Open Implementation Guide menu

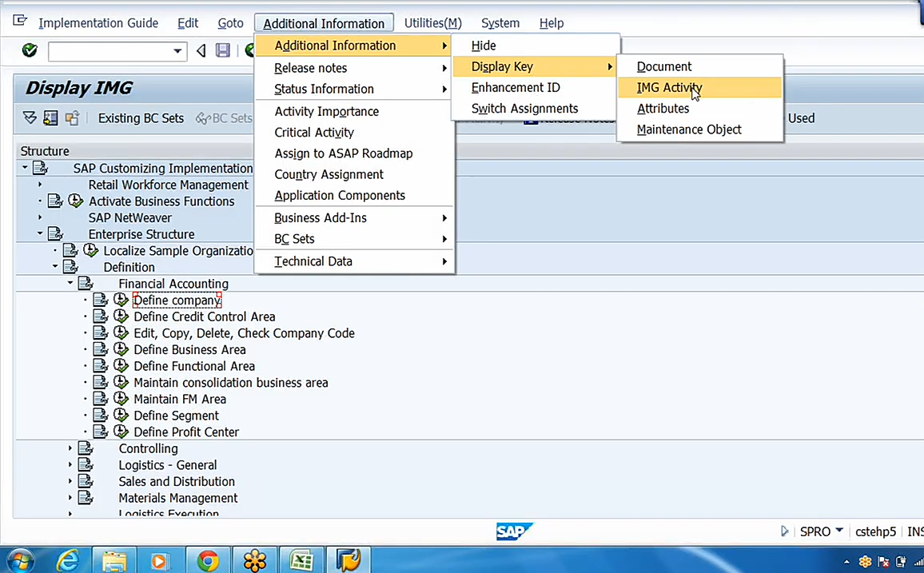pos(98,23)
